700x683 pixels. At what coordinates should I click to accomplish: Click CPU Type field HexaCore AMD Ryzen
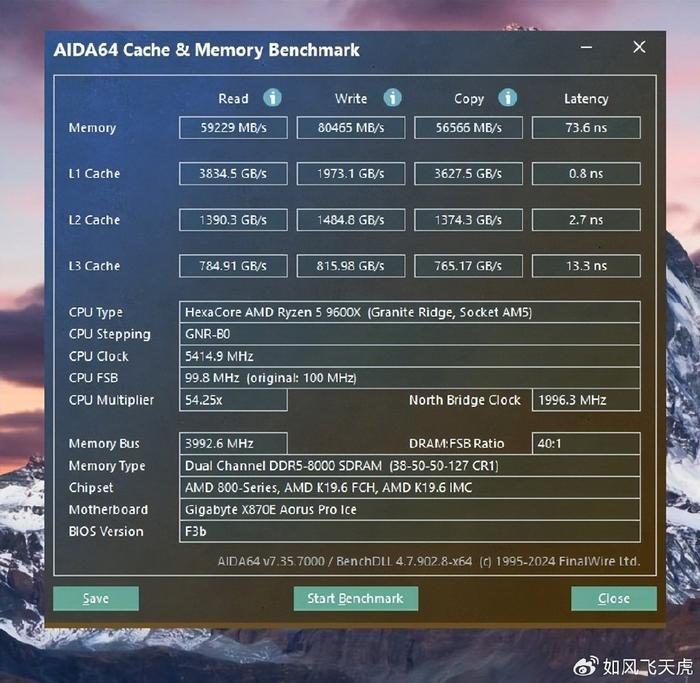coord(409,312)
